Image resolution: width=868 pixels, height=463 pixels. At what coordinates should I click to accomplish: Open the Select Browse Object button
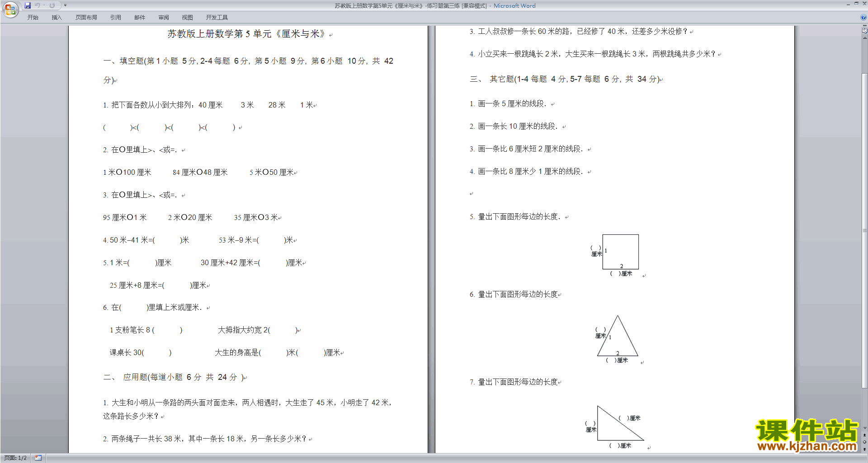pyautogui.click(x=865, y=442)
